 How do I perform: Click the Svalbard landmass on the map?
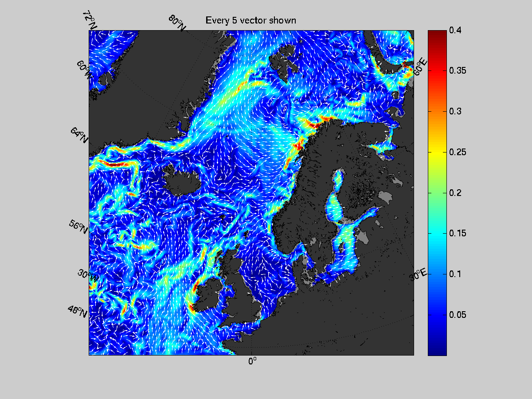[x=284, y=63]
